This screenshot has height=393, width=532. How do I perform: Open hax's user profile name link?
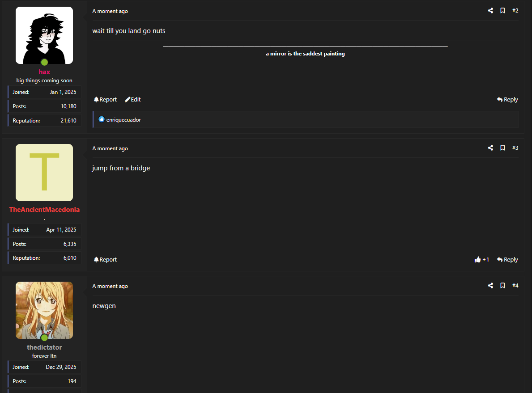click(x=44, y=72)
